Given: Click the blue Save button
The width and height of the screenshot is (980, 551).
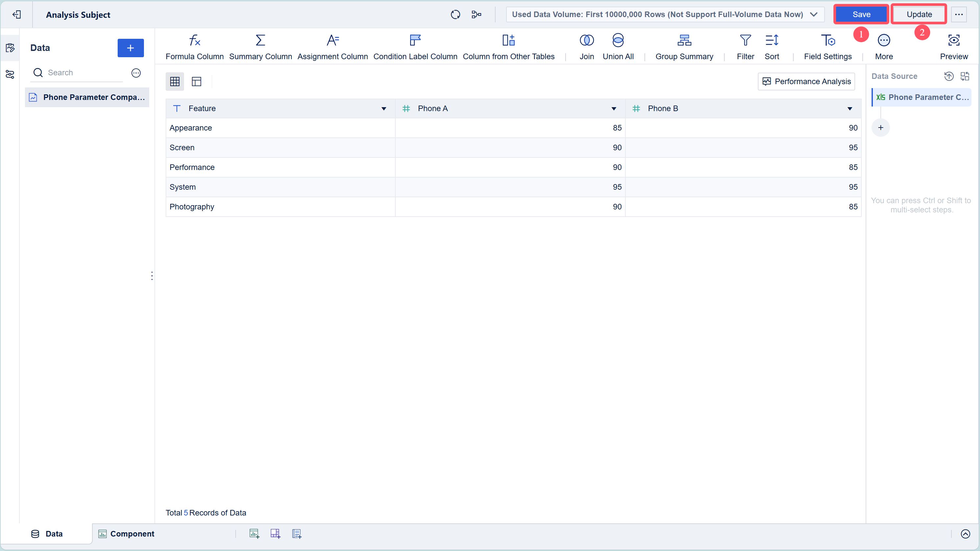Looking at the screenshot, I should point(861,14).
